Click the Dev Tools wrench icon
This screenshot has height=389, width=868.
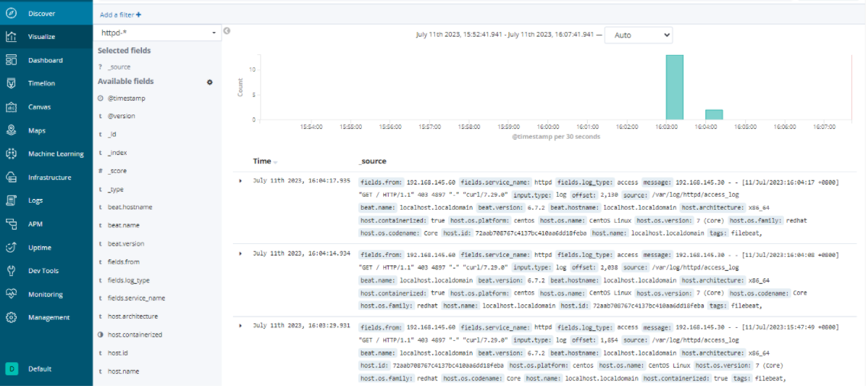11,271
